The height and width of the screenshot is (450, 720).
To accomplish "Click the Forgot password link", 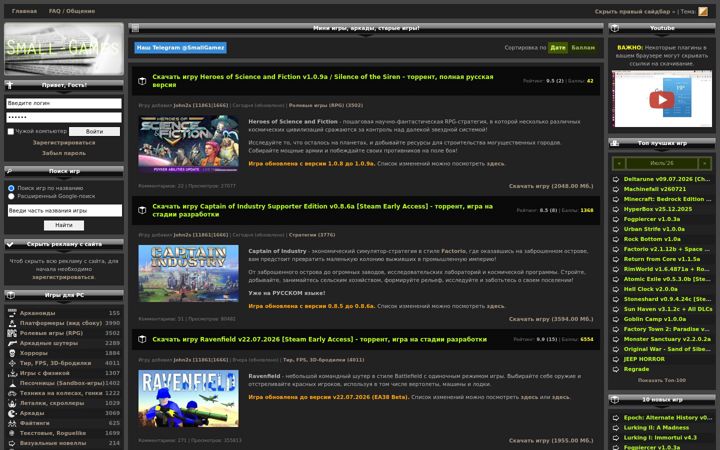I will [64, 153].
